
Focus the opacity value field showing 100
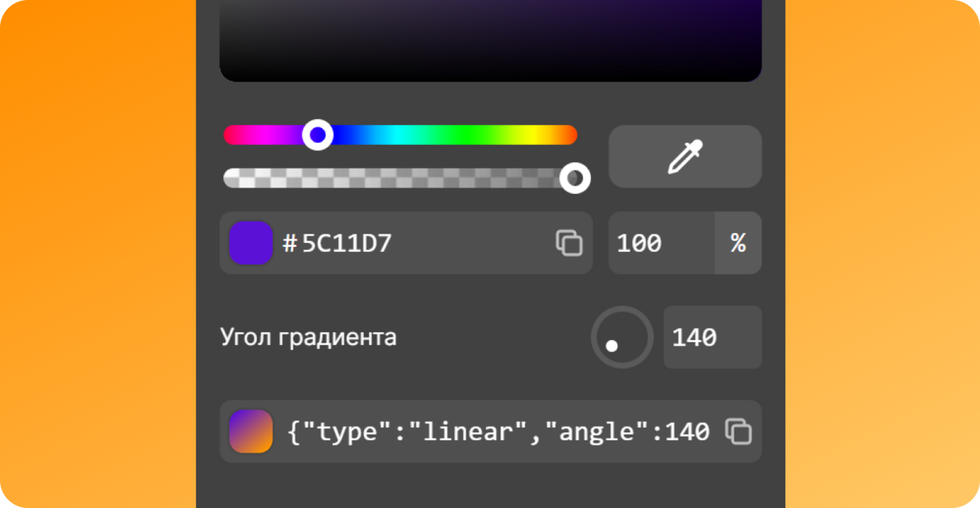tap(662, 243)
